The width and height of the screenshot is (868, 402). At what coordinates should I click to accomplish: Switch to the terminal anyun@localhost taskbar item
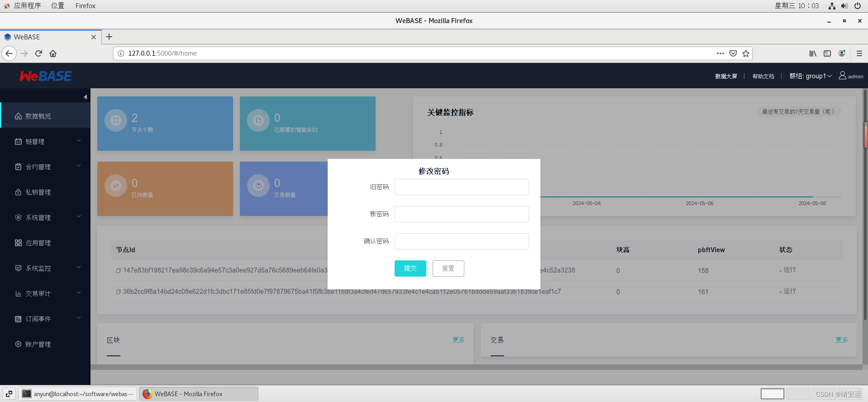77,394
